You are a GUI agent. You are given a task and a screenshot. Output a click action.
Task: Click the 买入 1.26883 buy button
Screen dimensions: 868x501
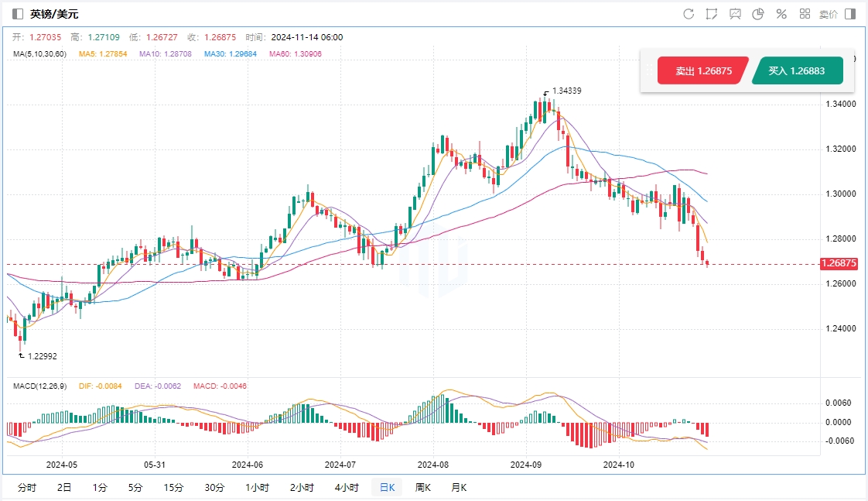pos(796,70)
